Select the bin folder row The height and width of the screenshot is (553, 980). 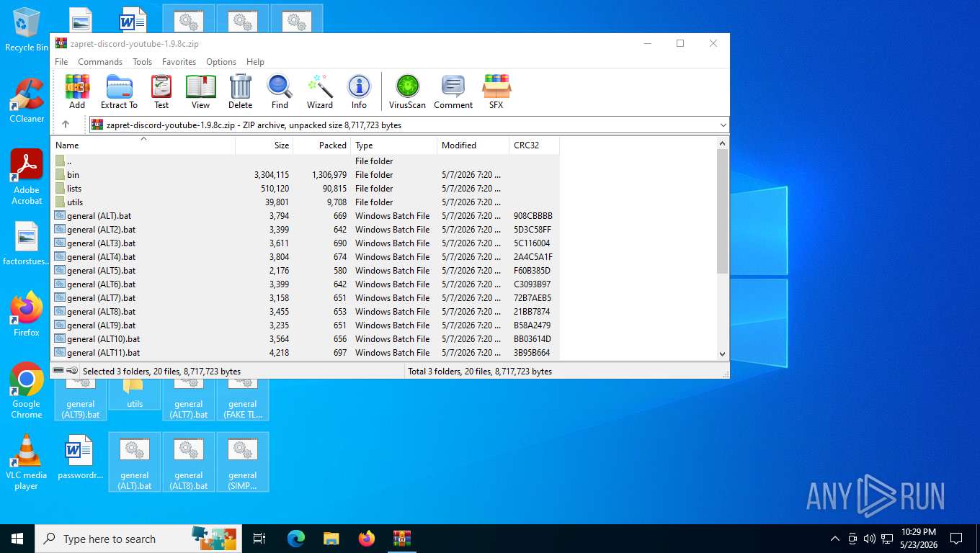305,175
